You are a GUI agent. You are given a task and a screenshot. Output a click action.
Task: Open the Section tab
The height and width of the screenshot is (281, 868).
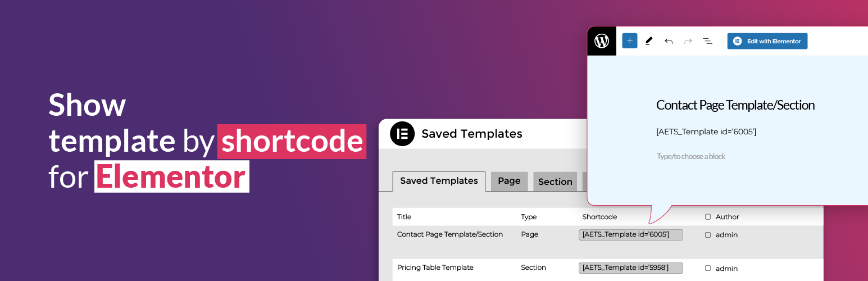pyautogui.click(x=555, y=182)
